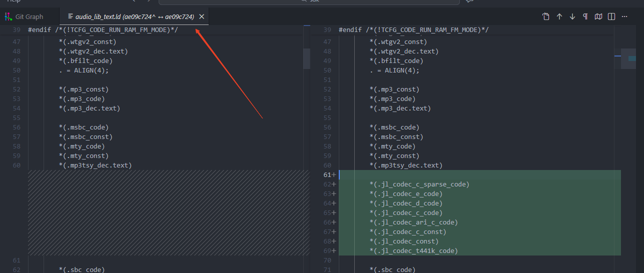The width and height of the screenshot is (644, 273).
Task: Click *(.jl_codec_c_sparse_code) added line
Action: (419, 184)
